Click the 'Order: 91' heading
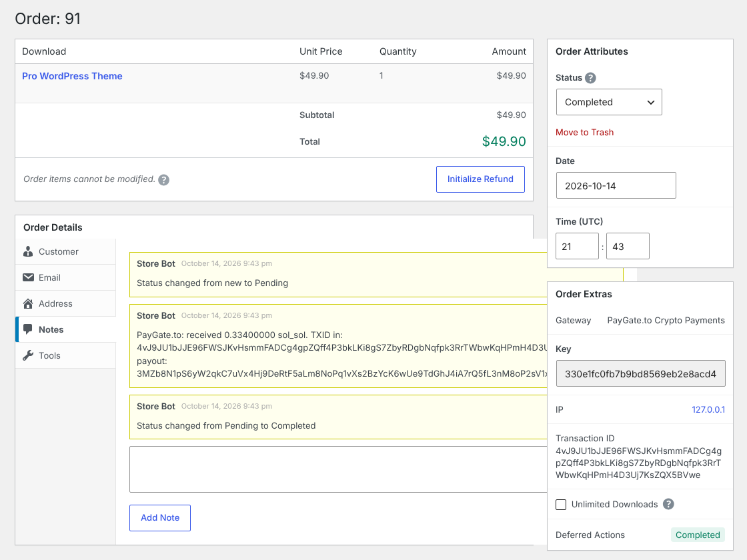Screen dimensions: 747x560 click(x=47, y=19)
